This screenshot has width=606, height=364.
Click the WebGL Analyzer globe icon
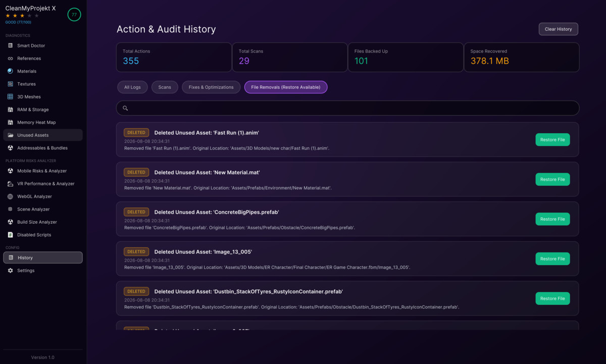coord(11,196)
